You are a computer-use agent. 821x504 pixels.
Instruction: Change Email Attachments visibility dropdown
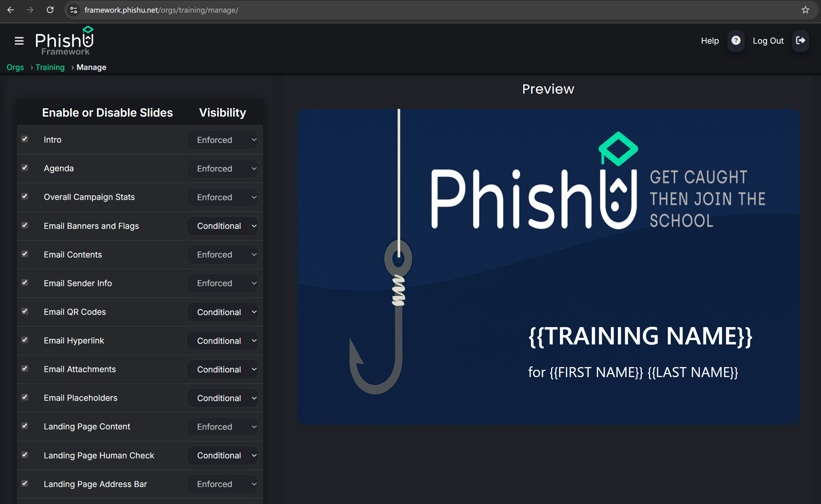(x=222, y=369)
